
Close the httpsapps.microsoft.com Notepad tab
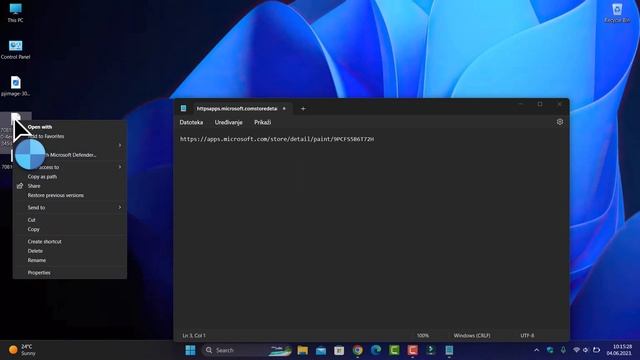coord(284,109)
